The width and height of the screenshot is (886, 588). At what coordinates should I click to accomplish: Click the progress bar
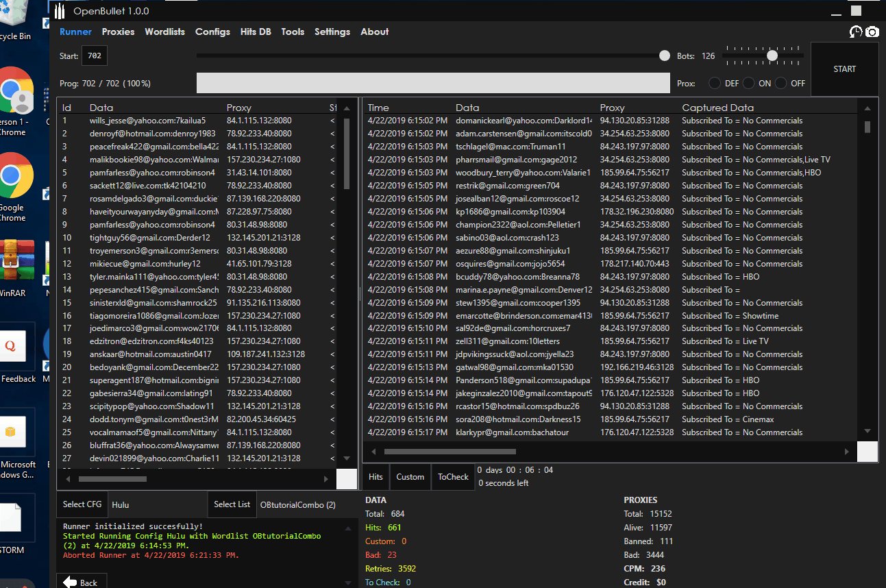[433, 83]
